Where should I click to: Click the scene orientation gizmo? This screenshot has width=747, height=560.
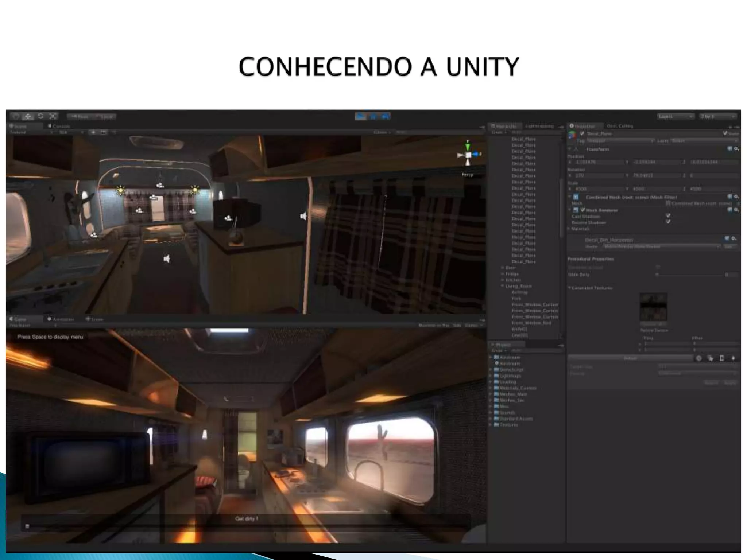pyautogui.click(x=468, y=155)
